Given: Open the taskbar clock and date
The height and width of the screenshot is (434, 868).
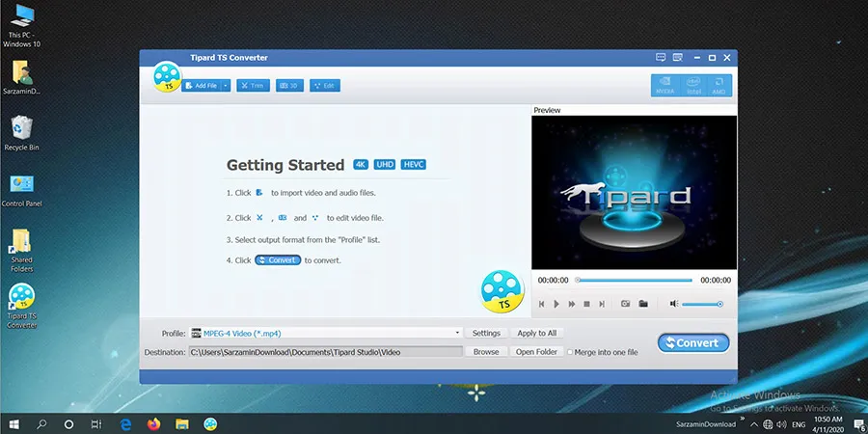Looking at the screenshot, I should [x=828, y=424].
